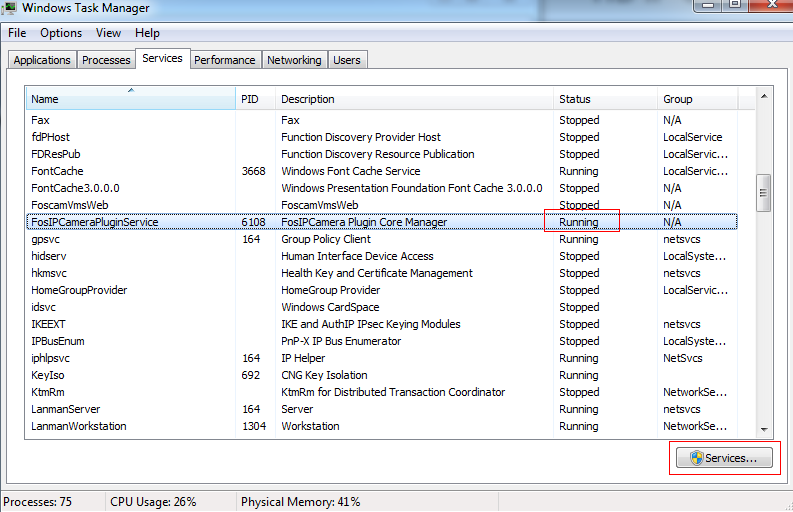Select the KeyIso service
This screenshot has width=793, height=512.
[x=48, y=375]
